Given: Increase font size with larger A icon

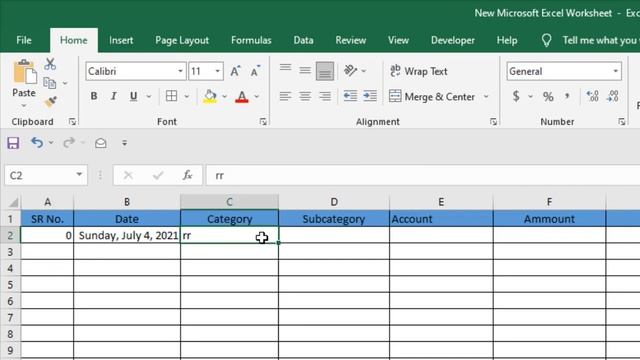Looking at the screenshot, I should click(236, 71).
